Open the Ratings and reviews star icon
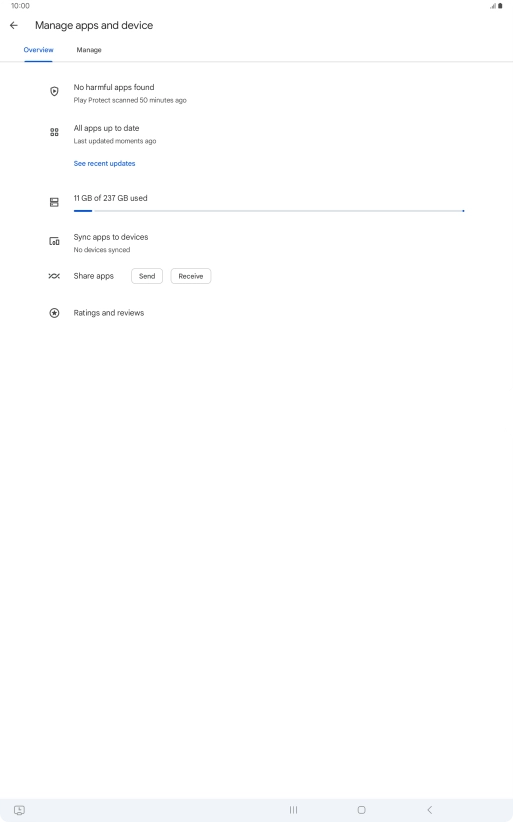This screenshot has width=513, height=822. 54,313
